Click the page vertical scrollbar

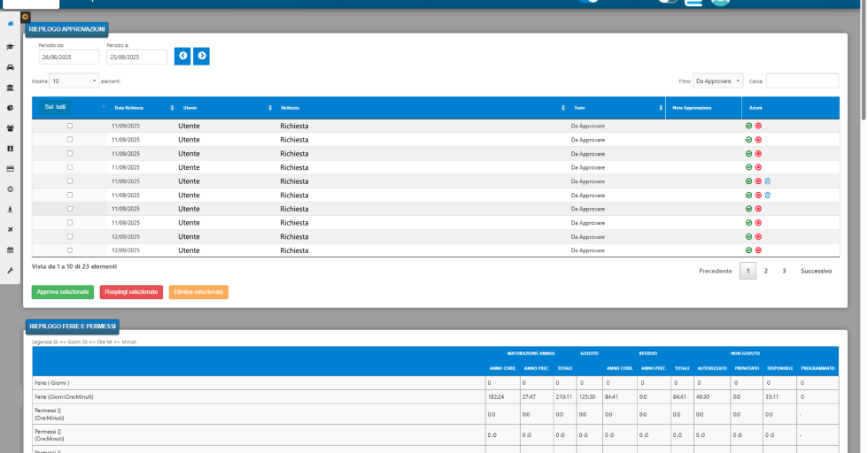(x=863, y=59)
